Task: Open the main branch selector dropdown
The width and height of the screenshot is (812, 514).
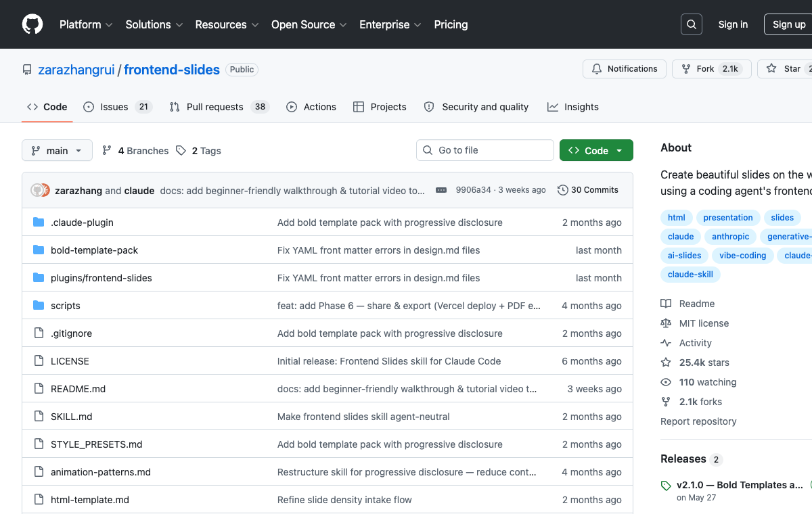Action: tap(57, 150)
